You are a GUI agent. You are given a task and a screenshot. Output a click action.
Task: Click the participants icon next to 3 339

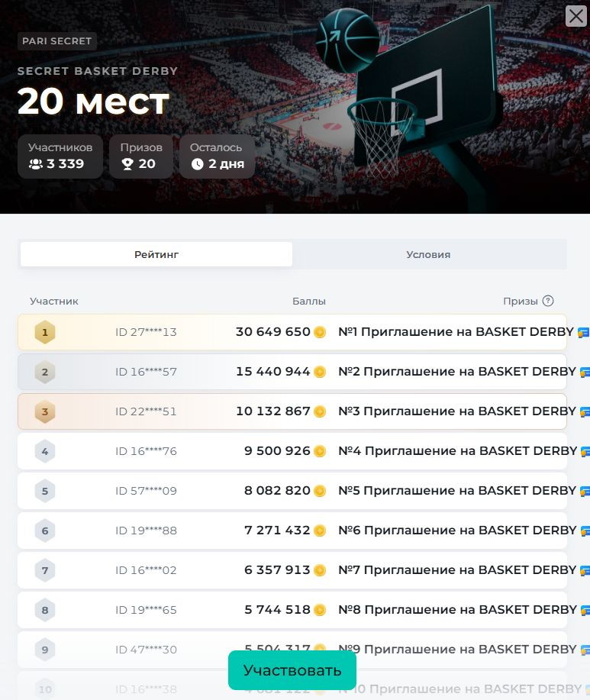click(x=36, y=164)
